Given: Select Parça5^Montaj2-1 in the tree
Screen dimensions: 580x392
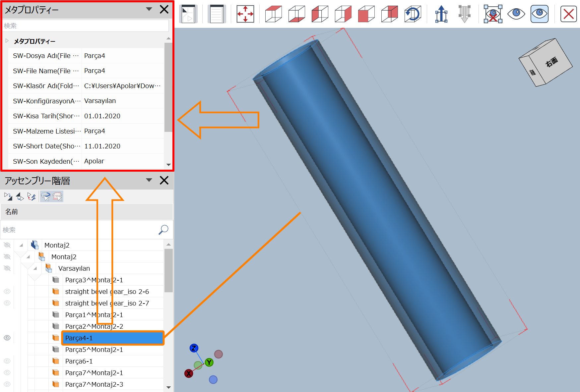Looking at the screenshot, I should 94,350.
